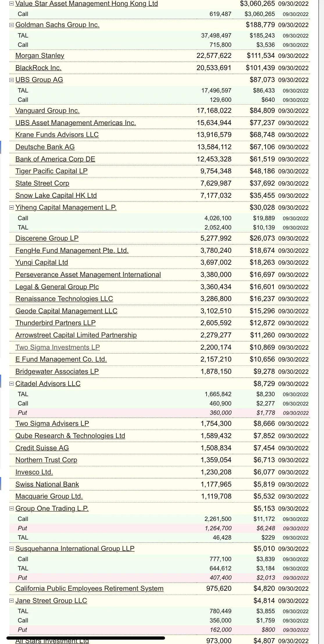Screen dimensions: 324x644
Task: Open the State Street Corp link
Action: [42, 183]
